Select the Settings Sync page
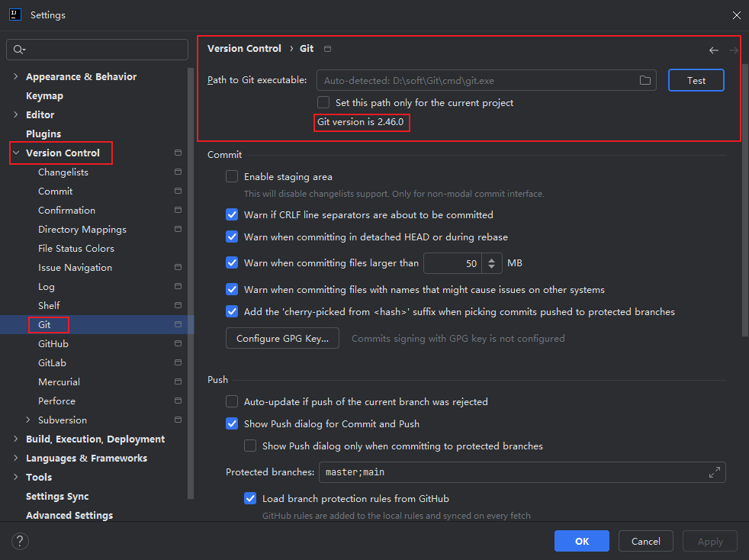The height and width of the screenshot is (560, 749). tap(57, 497)
